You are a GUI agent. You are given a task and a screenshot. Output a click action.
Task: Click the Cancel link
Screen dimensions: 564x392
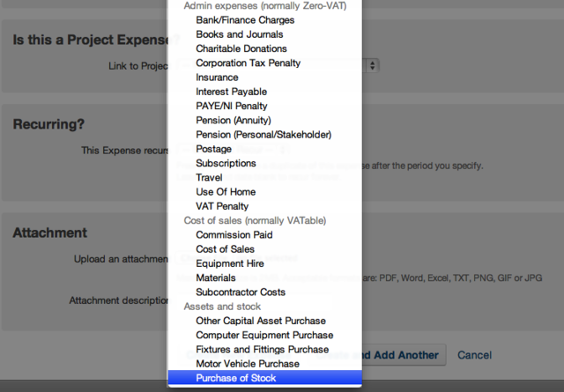[474, 355]
